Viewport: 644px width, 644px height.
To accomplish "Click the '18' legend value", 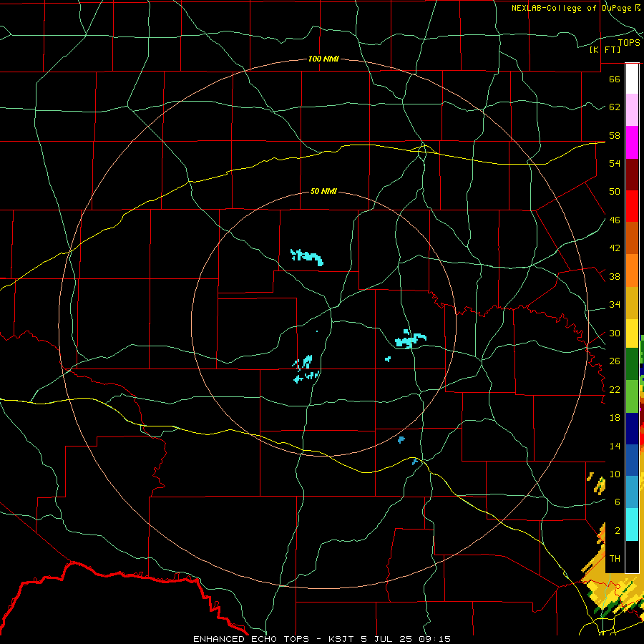I will click(x=615, y=418).
